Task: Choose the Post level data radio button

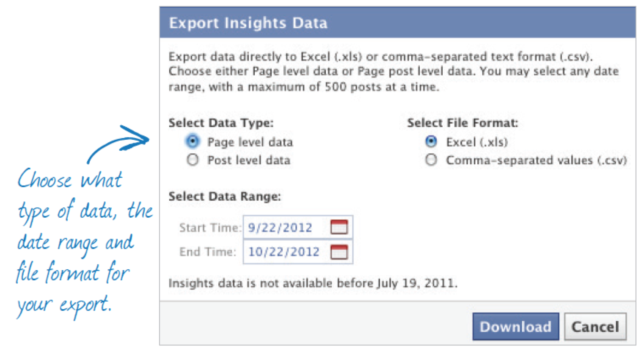Action: [x=193, y=160]
